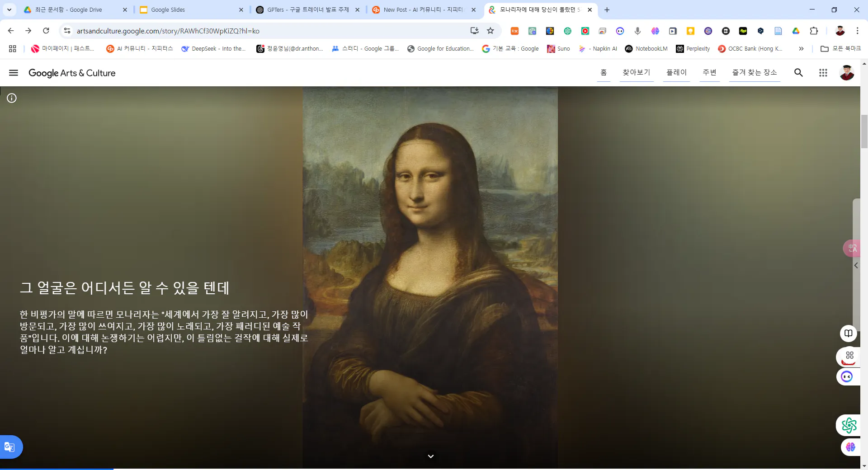Open the 모든 북마크 folder
Screen dimensions: 868x470
841,48
